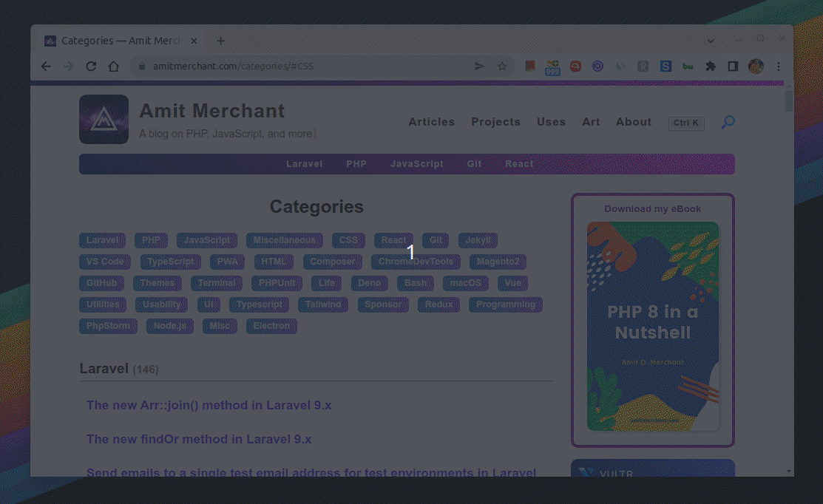
Task: Open the Extensions puzzle piece icon
Action: (711, 66)
